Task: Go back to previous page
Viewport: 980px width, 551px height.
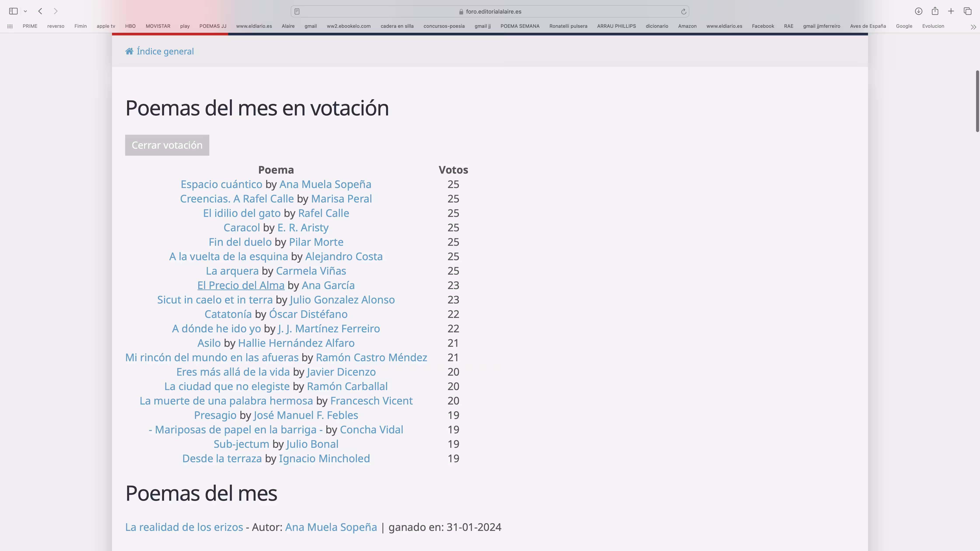Action: click(x=40, y=11)
